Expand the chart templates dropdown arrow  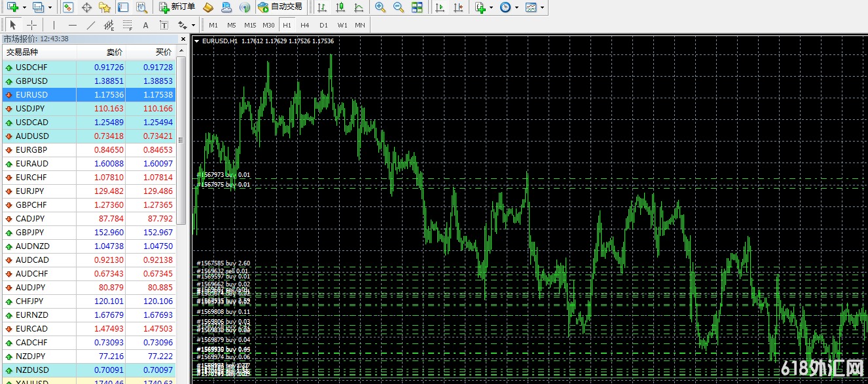coord(542,7)
